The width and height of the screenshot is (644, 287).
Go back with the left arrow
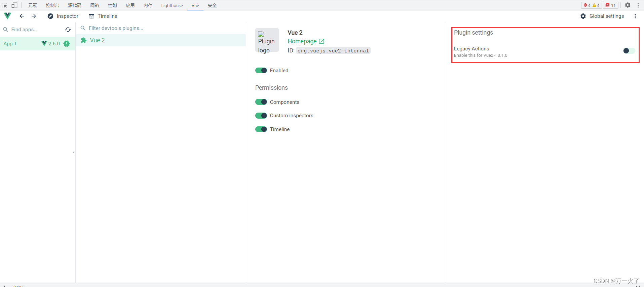point(22,16)
